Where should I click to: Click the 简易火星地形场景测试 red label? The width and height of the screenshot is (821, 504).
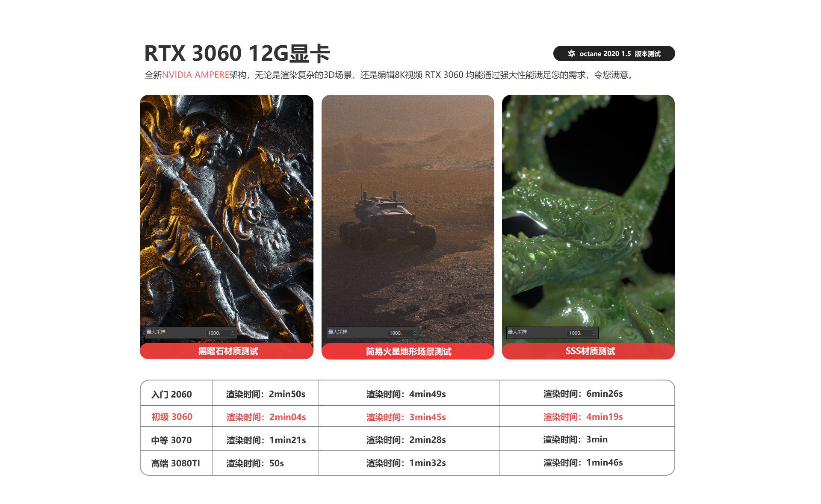tap(408, 351)
